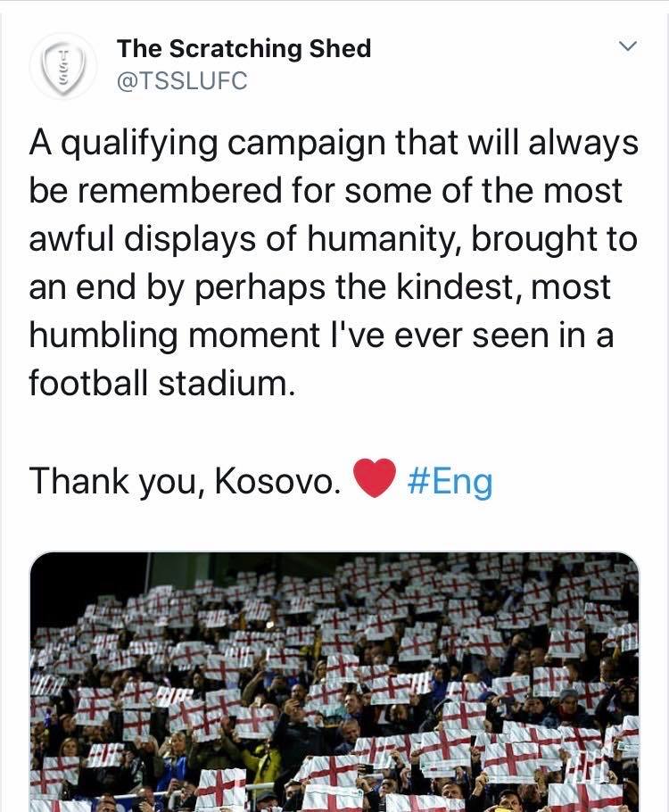
Task: Visit the @TSSLUFC handle
Action: [x=182, y=81]
